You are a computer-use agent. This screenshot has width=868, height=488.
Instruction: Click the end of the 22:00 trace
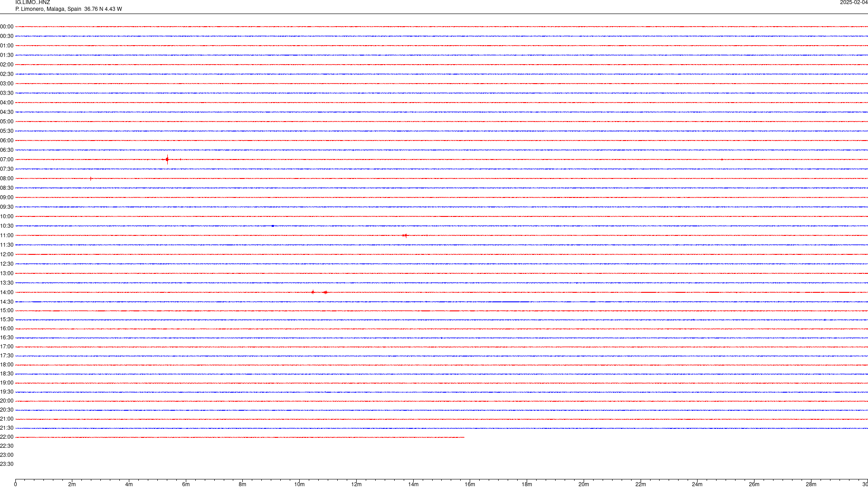point(463,437)
